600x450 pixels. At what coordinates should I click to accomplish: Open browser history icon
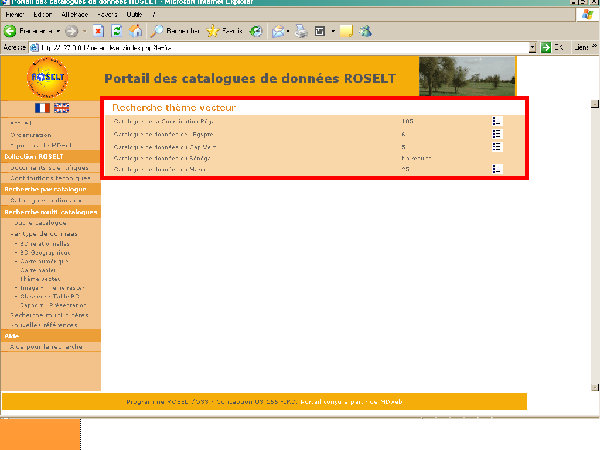256,31
